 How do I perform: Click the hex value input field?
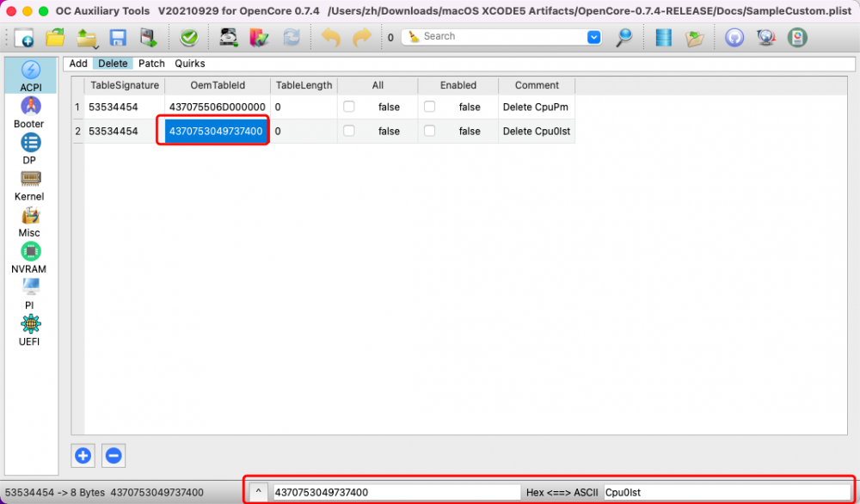click(396, 492)
